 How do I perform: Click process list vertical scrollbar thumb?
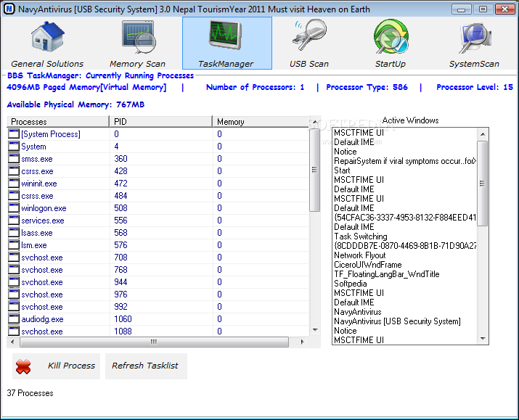pyautogui.click(x=315, y=170)
